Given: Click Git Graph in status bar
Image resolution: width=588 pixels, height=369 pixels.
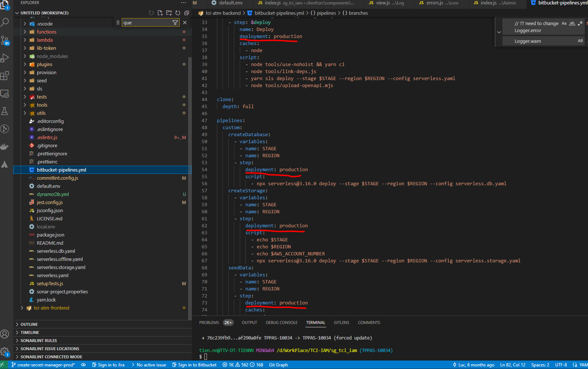Looking at the screenshot, I should click(278, 365).
